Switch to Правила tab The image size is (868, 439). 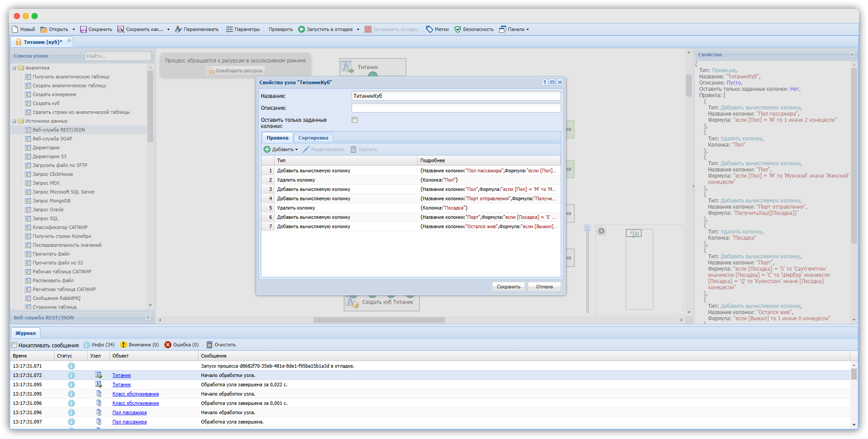point(277,138)
